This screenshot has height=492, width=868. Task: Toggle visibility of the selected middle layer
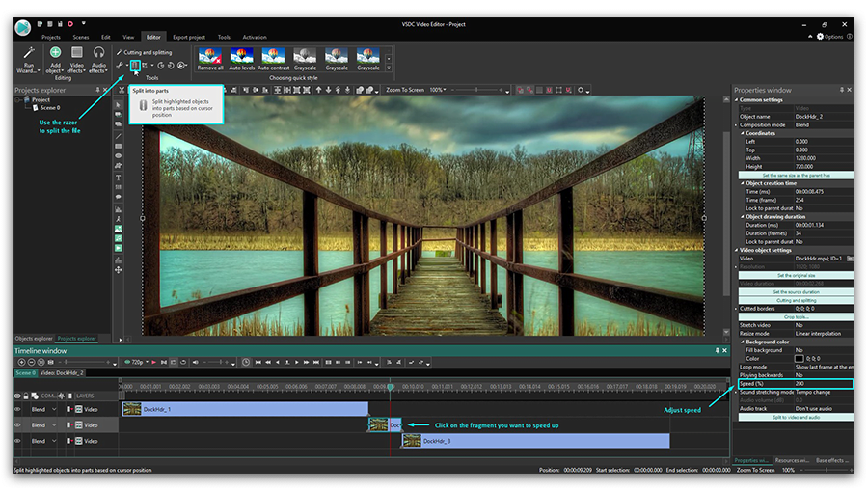17,425
